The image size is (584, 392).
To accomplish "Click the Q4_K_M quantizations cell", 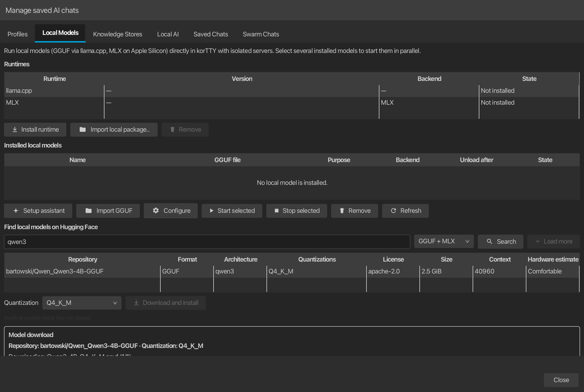I will tap(316, 271).
